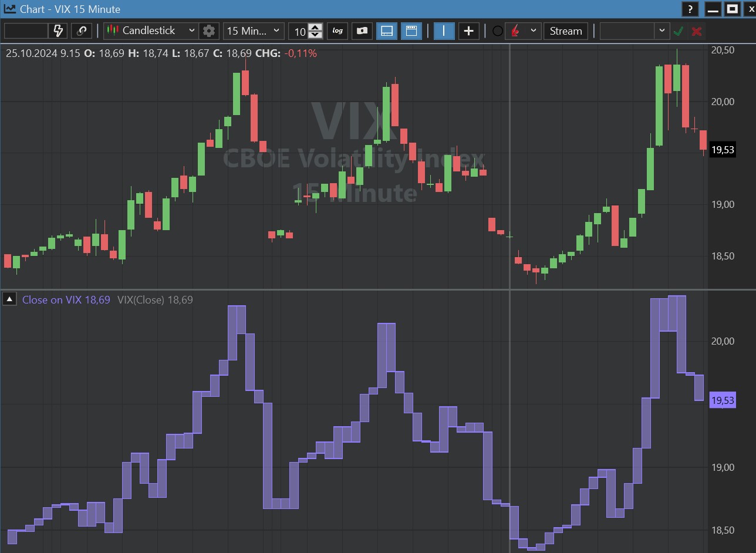
Task: Click the purple 19,53 value tag on lower panel
Action: (723, 400)
